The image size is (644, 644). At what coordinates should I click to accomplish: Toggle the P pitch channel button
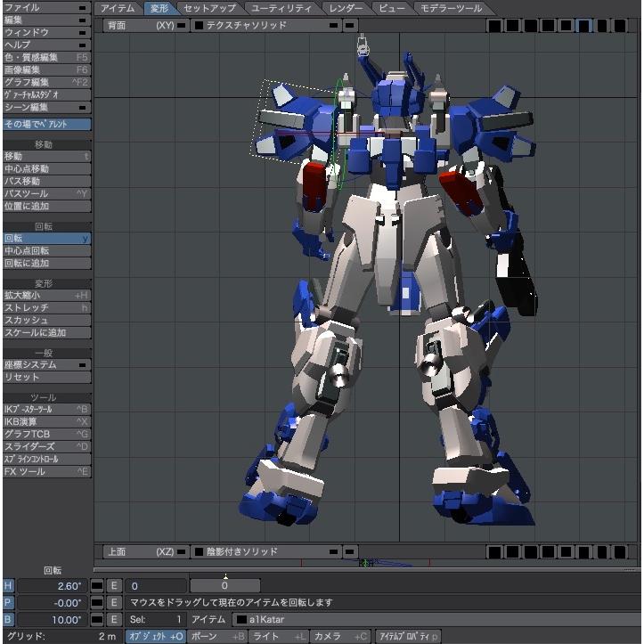point(8,602)
